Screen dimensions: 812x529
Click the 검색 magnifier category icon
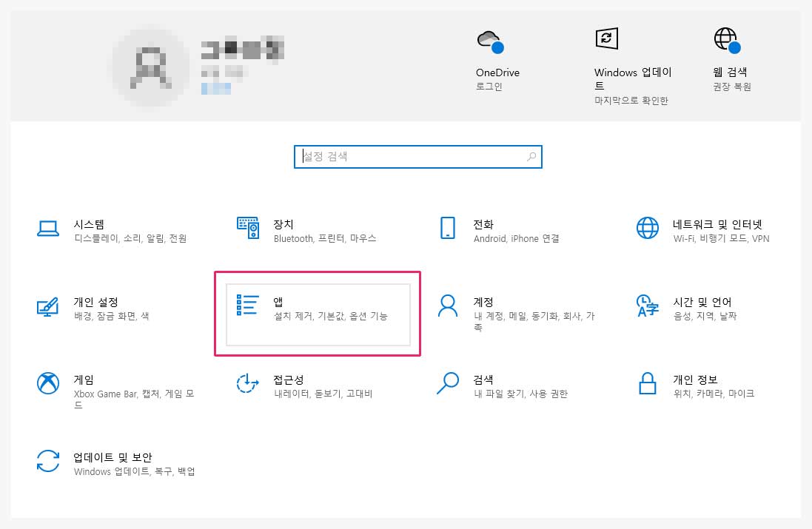tap(447, 383)
